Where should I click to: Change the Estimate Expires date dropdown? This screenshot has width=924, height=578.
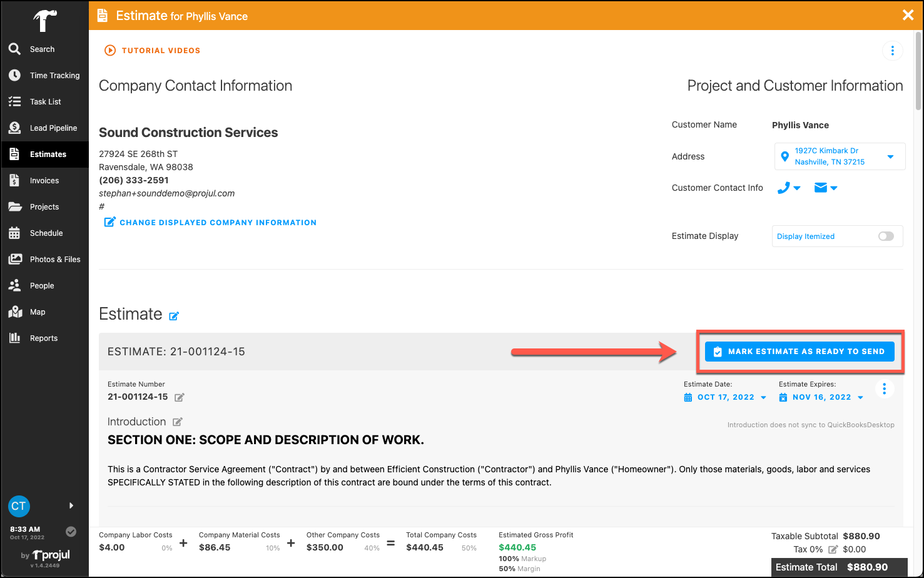pyautogui.click(x=821, y=397)
